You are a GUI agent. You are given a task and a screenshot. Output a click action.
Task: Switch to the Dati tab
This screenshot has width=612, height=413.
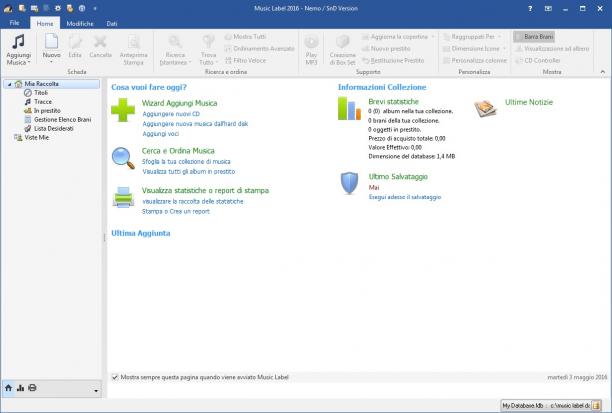[112, 23]
